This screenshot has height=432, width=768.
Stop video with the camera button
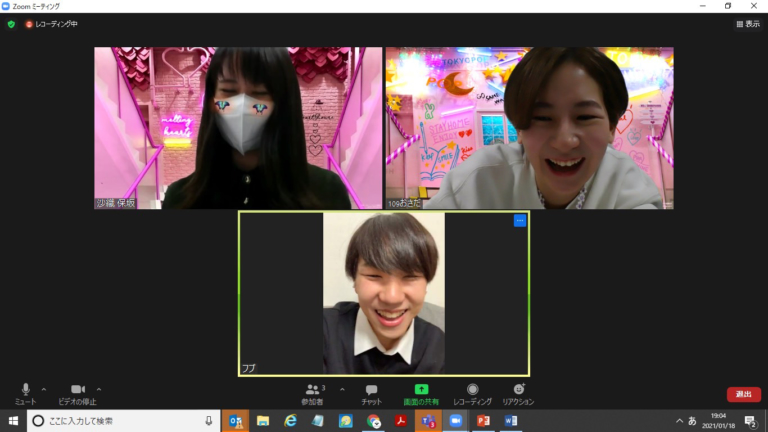coord(77,390)
